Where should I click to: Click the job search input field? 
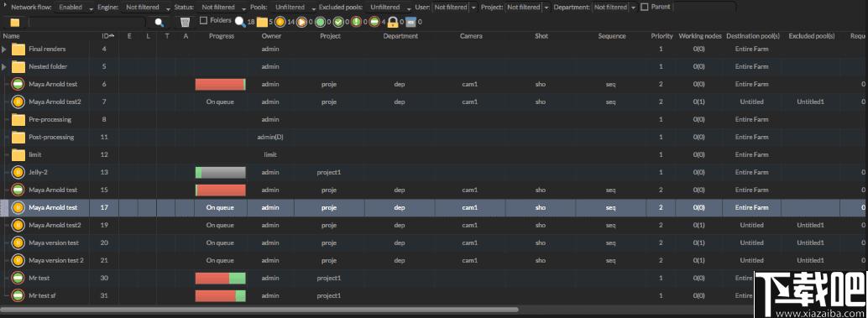87,22
